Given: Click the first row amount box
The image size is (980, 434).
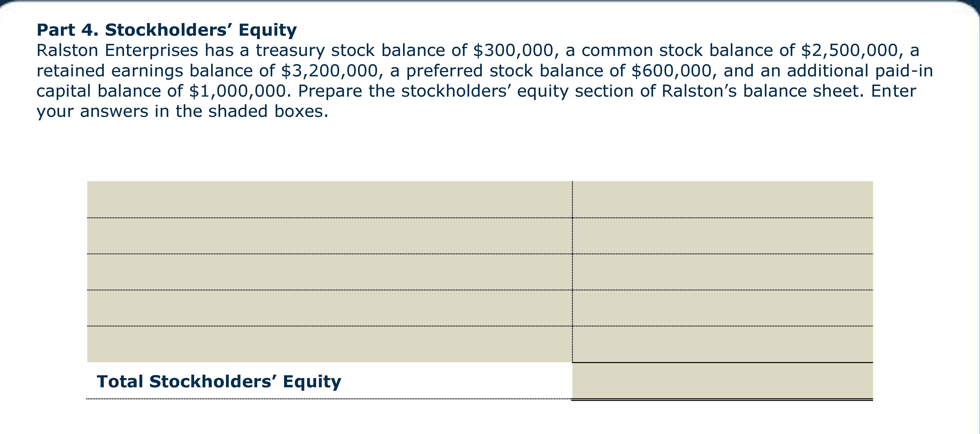Looking at the screenshot, I should click(722, 199).
